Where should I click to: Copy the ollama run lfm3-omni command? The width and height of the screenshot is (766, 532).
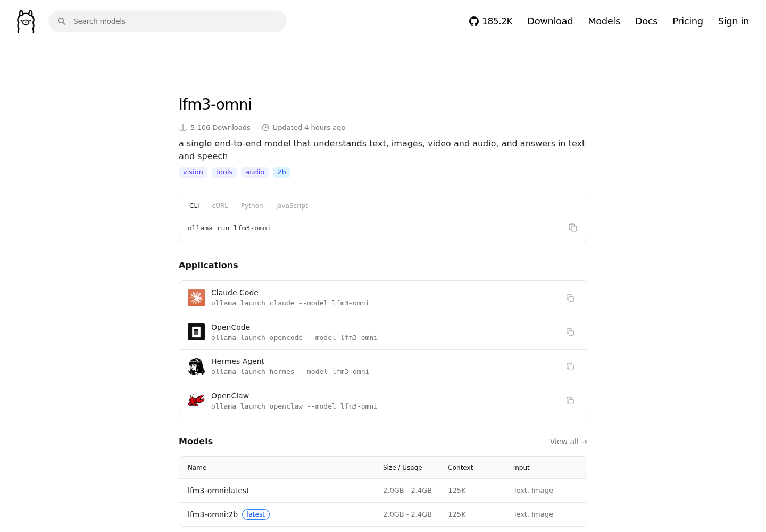[x=573, y=228]
